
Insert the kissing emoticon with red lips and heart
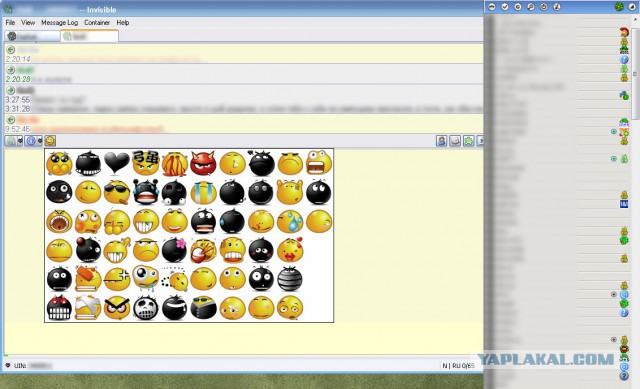[x=290, y=250]
